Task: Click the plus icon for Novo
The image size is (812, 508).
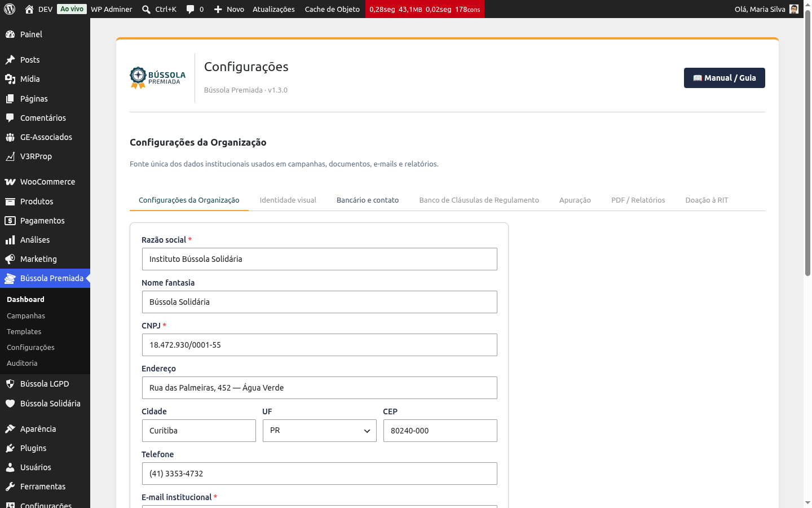Action: pyautogui.click(x=218, y=10)
